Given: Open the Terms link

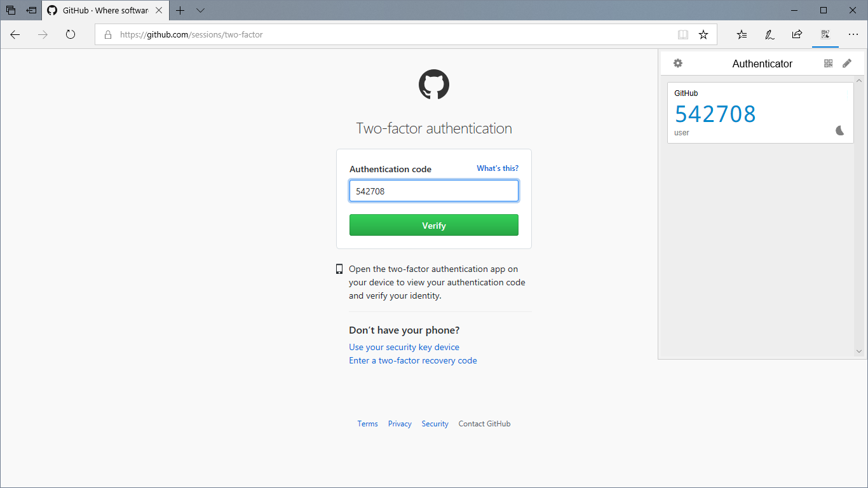Looking at the screenshot, I should [367, 424].
